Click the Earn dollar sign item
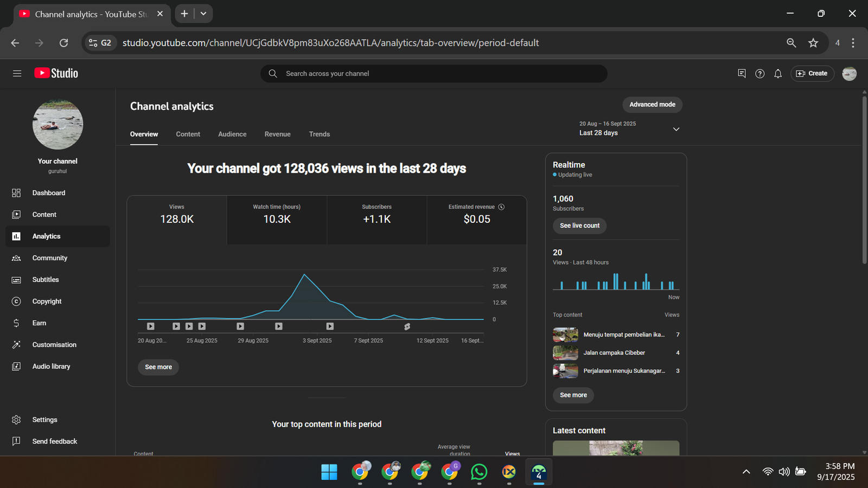868x488 pixels. (x=39, y=323)
